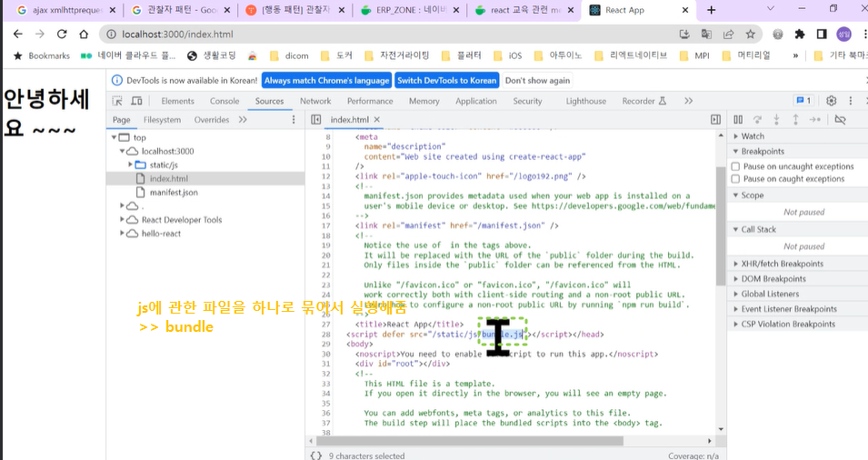868x460 pixels.
Task: Switch to the Elements panel
Action: (x=178, y=101)
